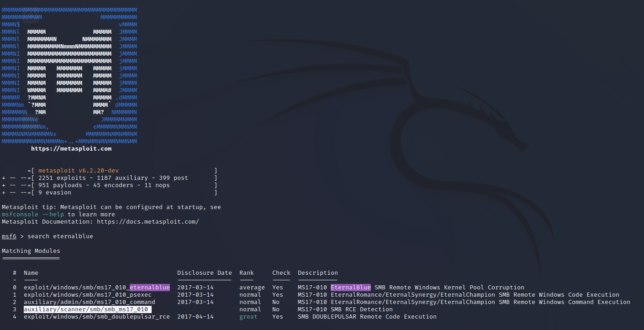
Task: Click the 'average' rank of eternalblue
Action: (x=252, y=287)
